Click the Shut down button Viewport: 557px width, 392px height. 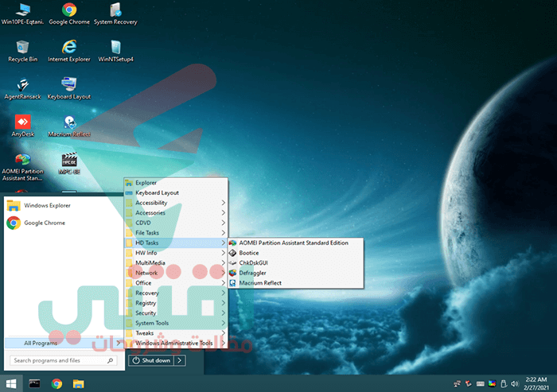(x=151, y=360)
